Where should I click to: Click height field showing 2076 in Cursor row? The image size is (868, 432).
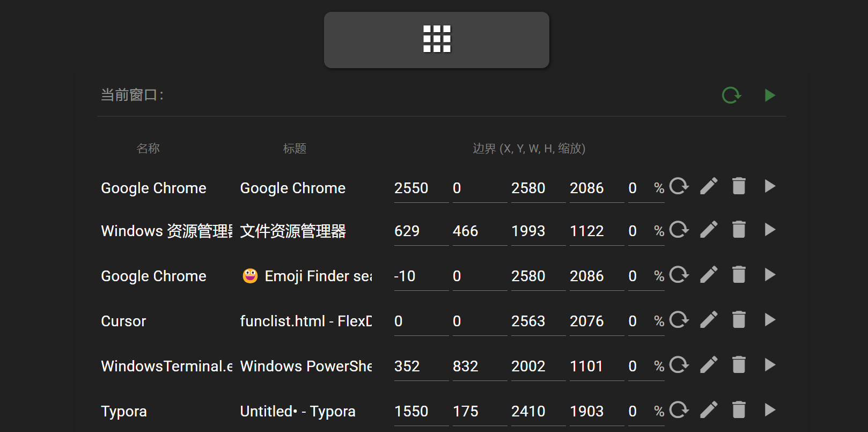pyautogui.click(x=596, y=321)
